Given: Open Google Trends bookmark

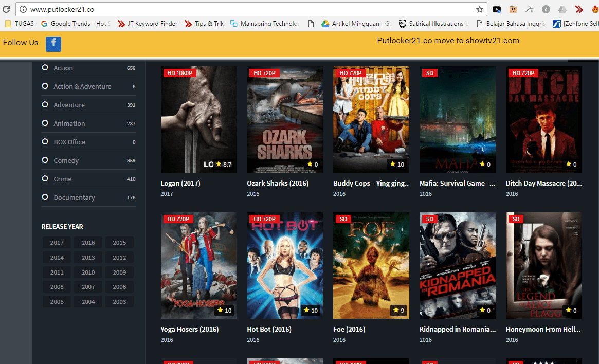Looking at the screenshot, I should [75, 24].
